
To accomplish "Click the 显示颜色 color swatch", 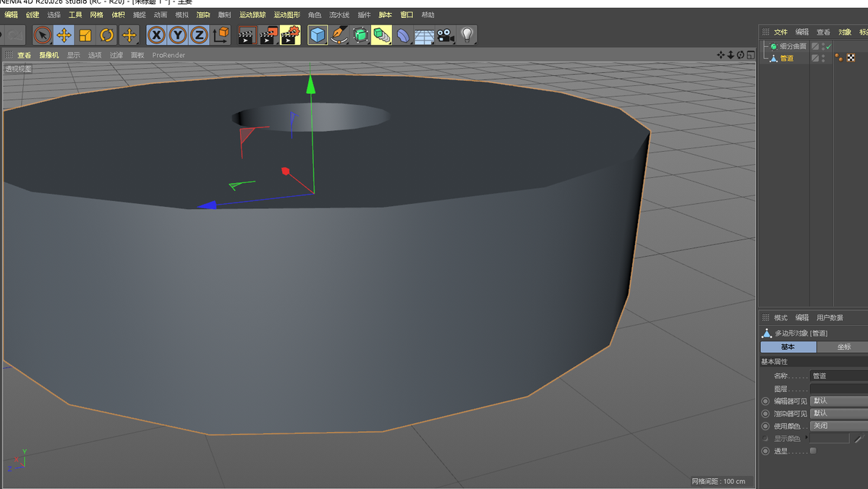I will (830, 438).
